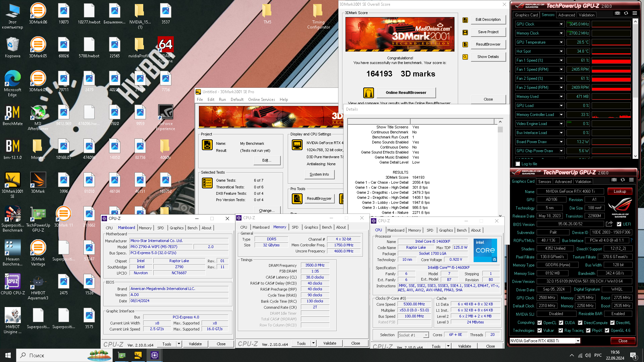This screenshot has height=362, width=644.
Task: Click the Windows taskbar search box
Action: pyautogui.click(x=64, y=355)
